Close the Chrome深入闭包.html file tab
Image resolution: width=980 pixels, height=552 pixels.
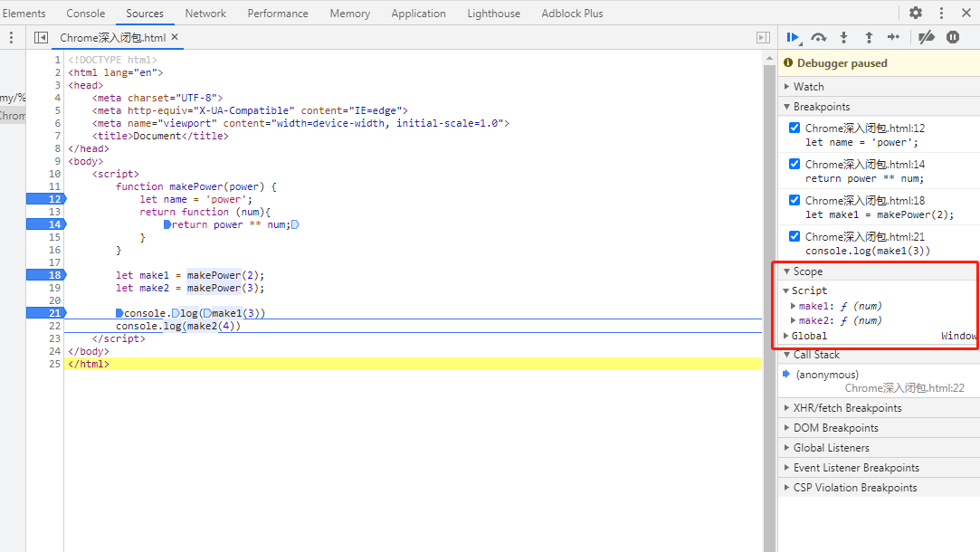(x=175, y=37)
